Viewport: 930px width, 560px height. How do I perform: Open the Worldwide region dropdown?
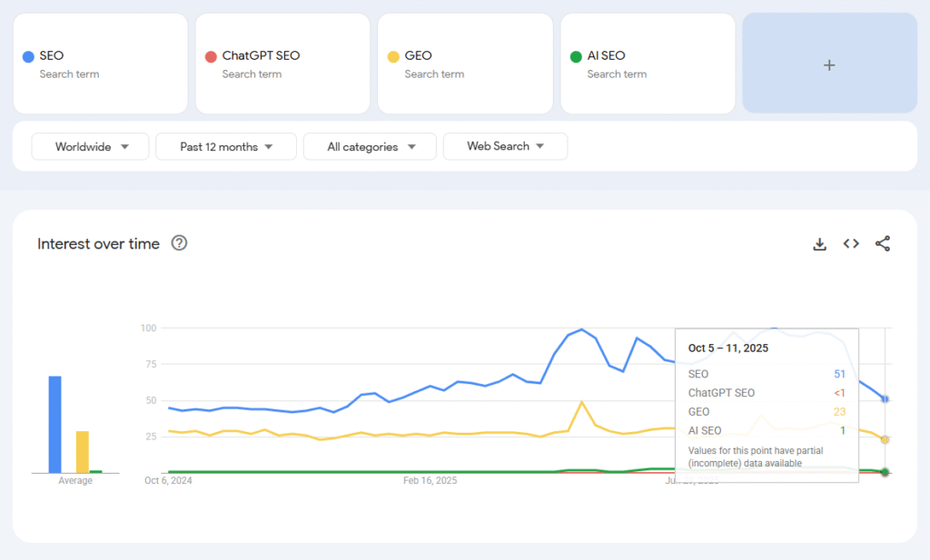[x=91, y=146]
